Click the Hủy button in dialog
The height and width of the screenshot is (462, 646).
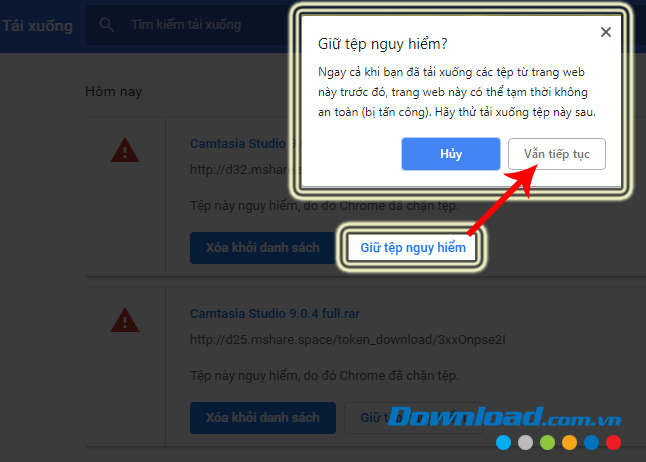(x=451, y=154)
